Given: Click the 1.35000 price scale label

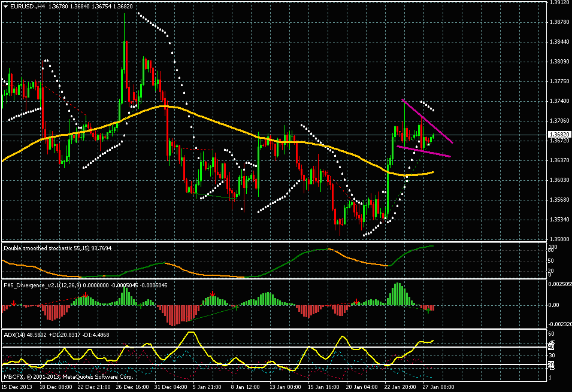Looking at the screenshot, I should point(558,239).
